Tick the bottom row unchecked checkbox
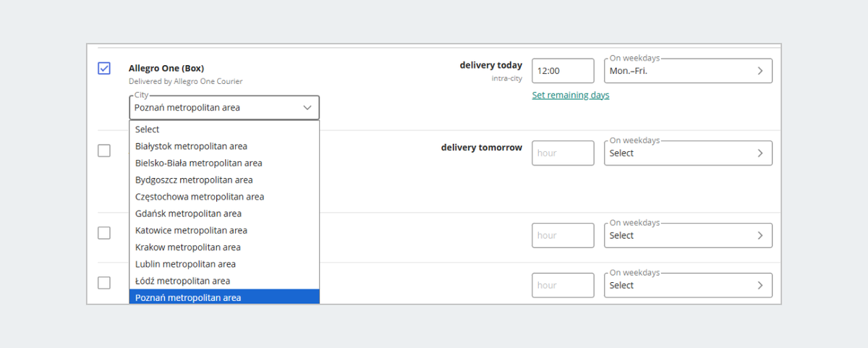Screen dimensions: 868x348 click(104, 283)
